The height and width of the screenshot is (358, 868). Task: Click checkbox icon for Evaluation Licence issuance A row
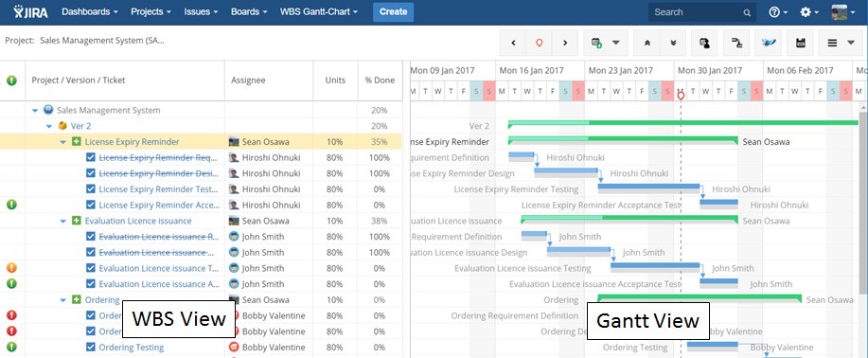(x=91, y=284)
